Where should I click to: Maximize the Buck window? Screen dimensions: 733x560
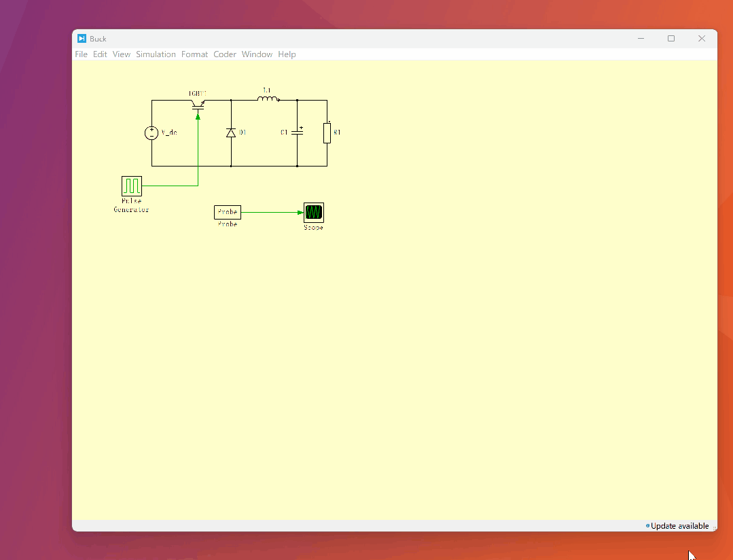(671, 38)
